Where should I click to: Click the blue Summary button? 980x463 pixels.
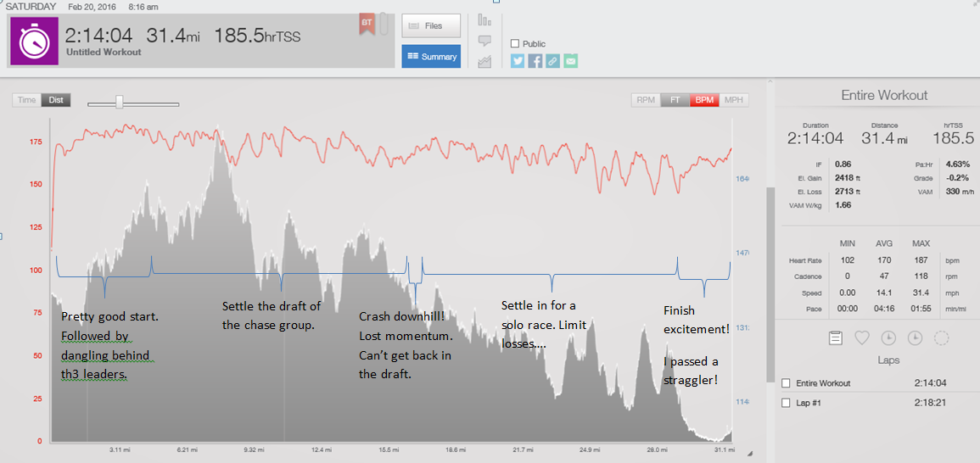(x=431, y=57)
